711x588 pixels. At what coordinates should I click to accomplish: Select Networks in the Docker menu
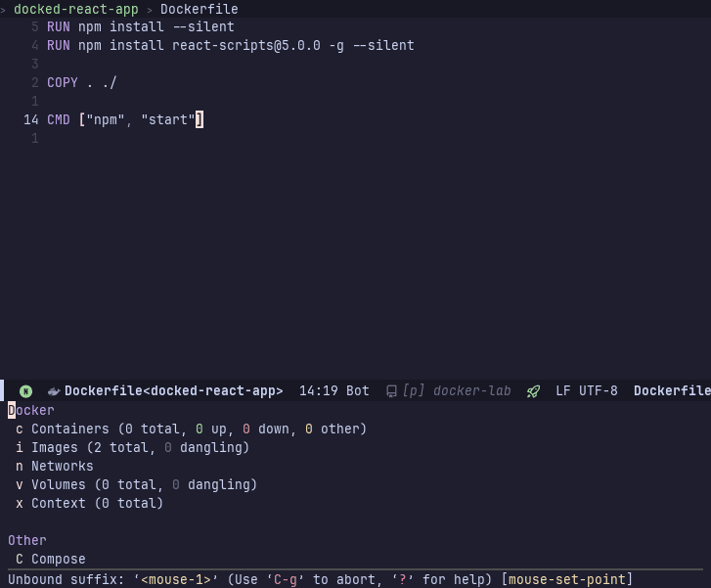(x=62, y=466)
